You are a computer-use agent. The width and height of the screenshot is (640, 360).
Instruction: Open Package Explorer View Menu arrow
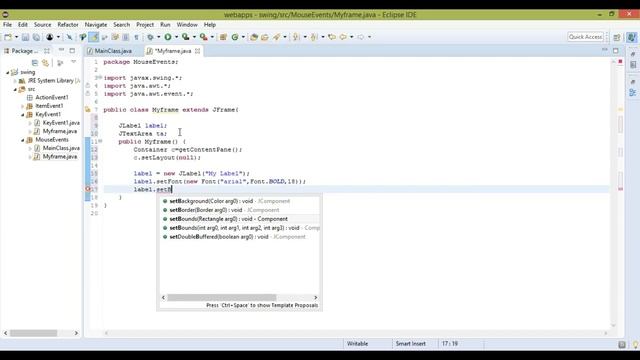73,62
